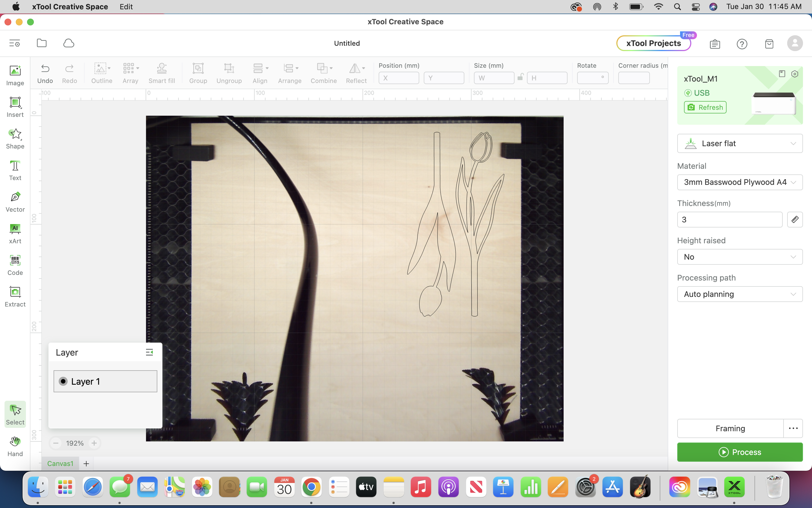
Task: Open the task list clipboard icon
Action: [715, 44]
